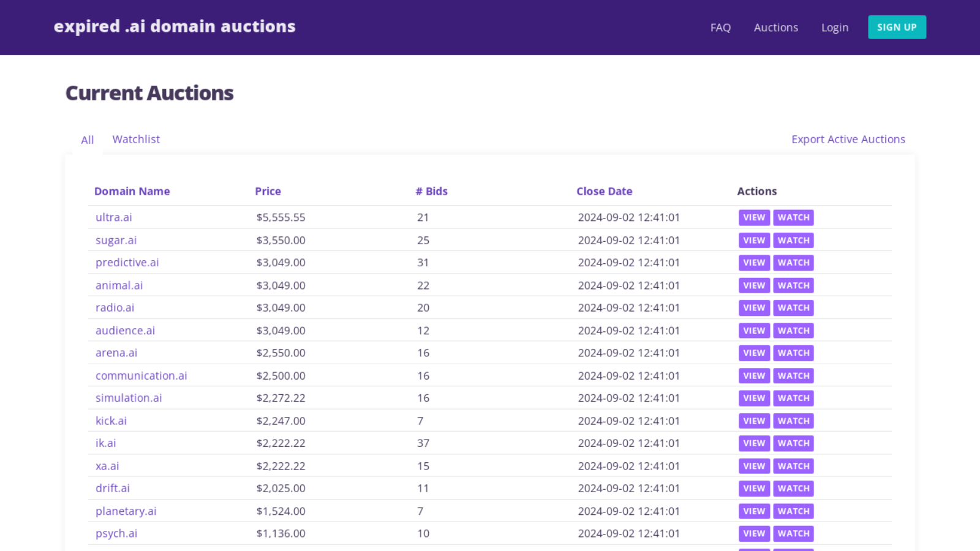
Task: Open the simulation.ai domain link
Action: point(129,398)
